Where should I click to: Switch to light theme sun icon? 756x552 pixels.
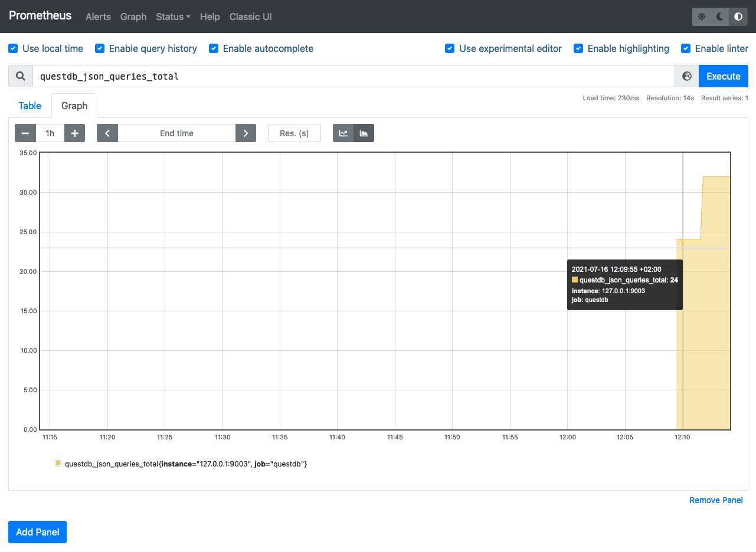[x=702, y=17]
